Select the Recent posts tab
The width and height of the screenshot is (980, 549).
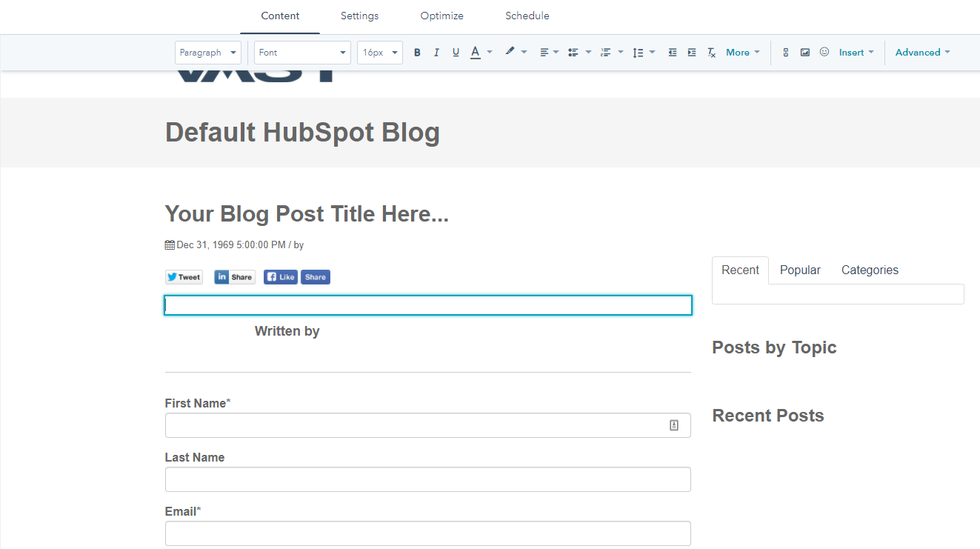tap(740, 270)
